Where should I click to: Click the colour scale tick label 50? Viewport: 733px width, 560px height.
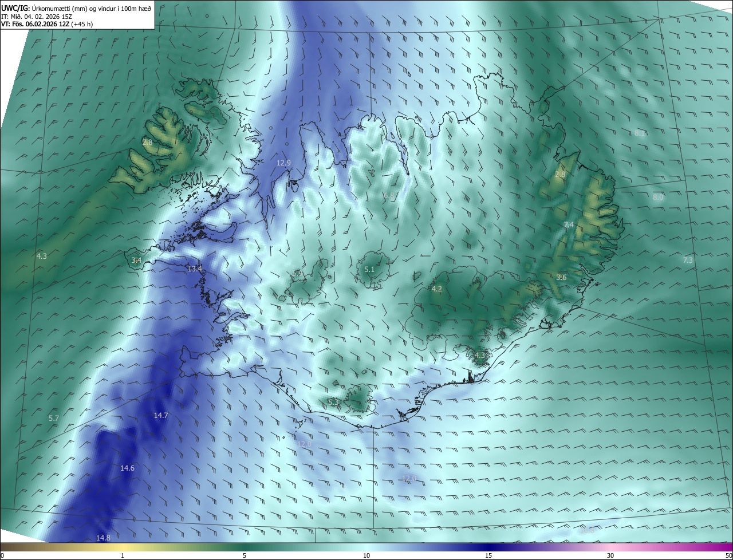coord(728,556)
